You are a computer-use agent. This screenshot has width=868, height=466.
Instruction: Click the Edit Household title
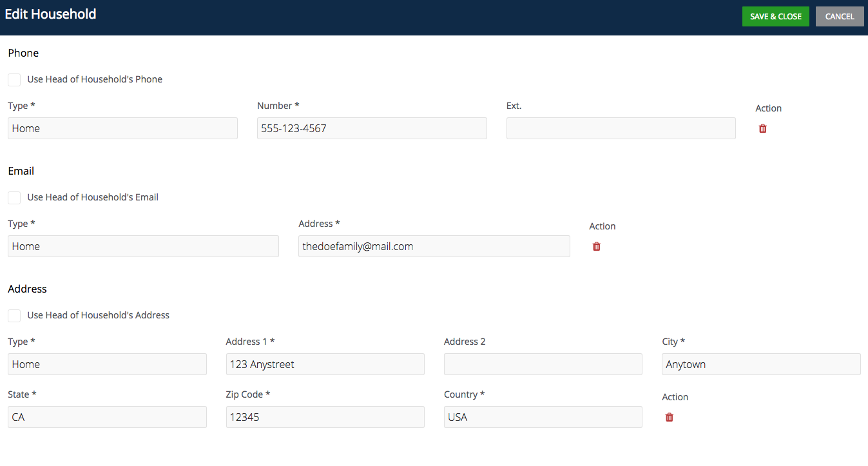(51, 14)
